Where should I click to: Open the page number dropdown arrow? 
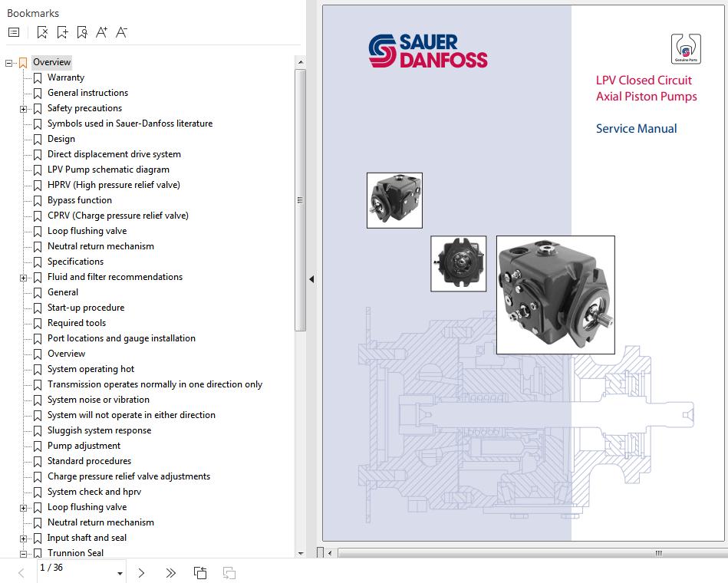pos(120,574)
